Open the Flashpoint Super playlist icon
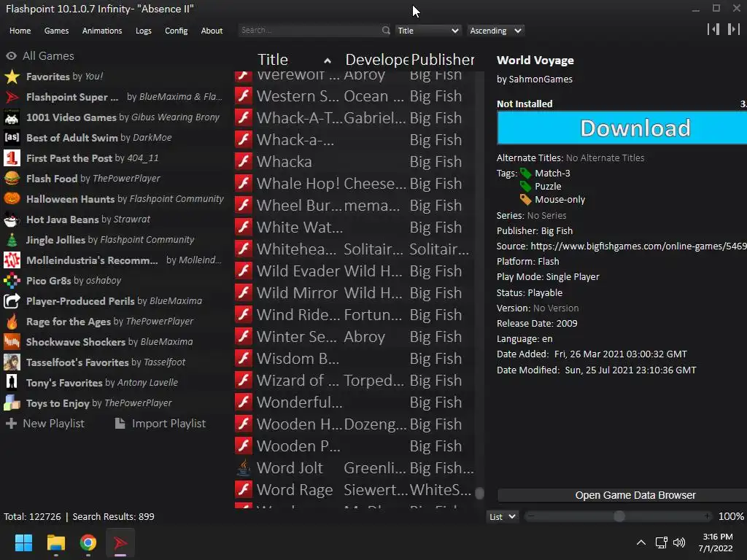 click(12, 97)
